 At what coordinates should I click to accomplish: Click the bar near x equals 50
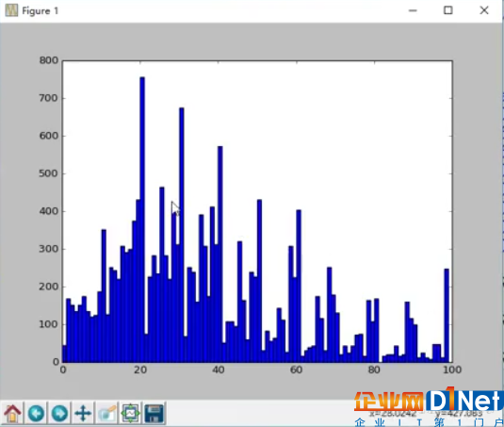259,281
